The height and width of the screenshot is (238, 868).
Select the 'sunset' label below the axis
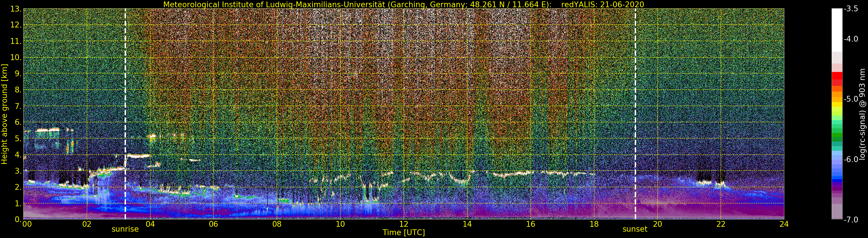[x=635, y=229]
